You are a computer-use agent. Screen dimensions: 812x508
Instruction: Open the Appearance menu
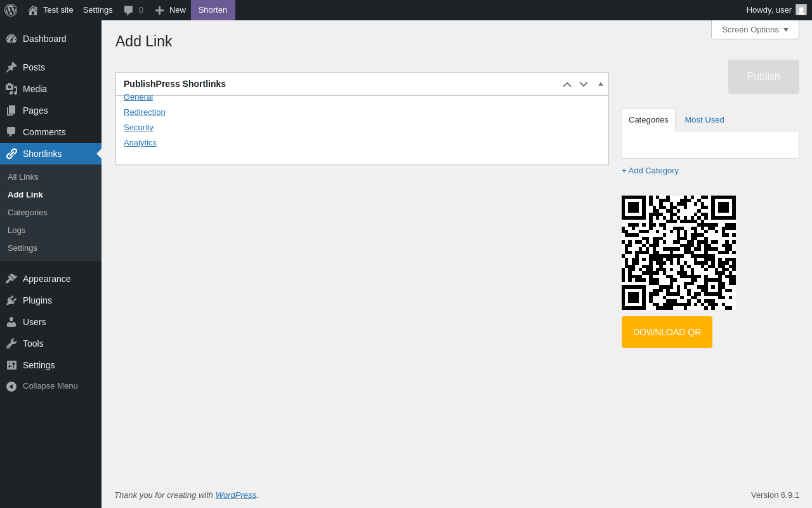(x=51, y=279)
